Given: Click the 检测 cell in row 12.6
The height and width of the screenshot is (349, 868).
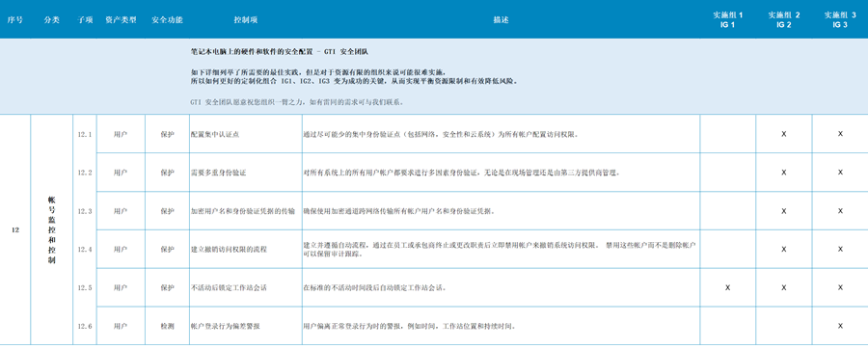Looking at the screenshot, I should pos(167,326).
